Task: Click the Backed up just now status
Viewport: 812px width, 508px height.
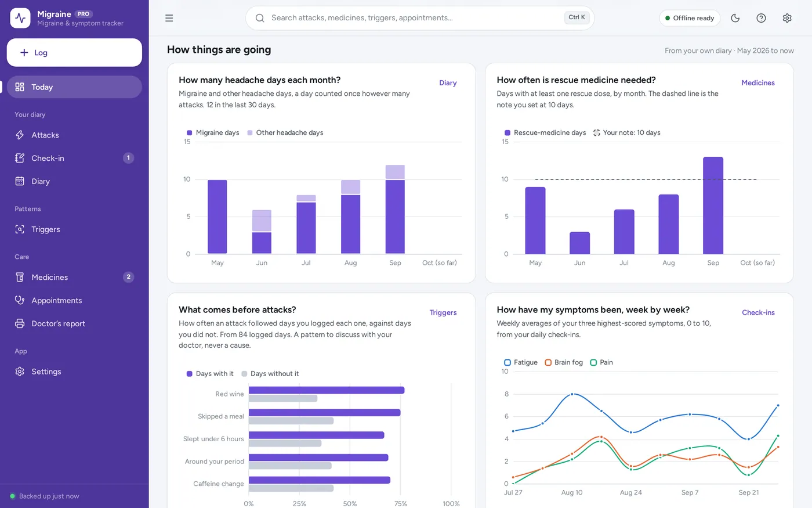Action: click(x=45, y=496)
